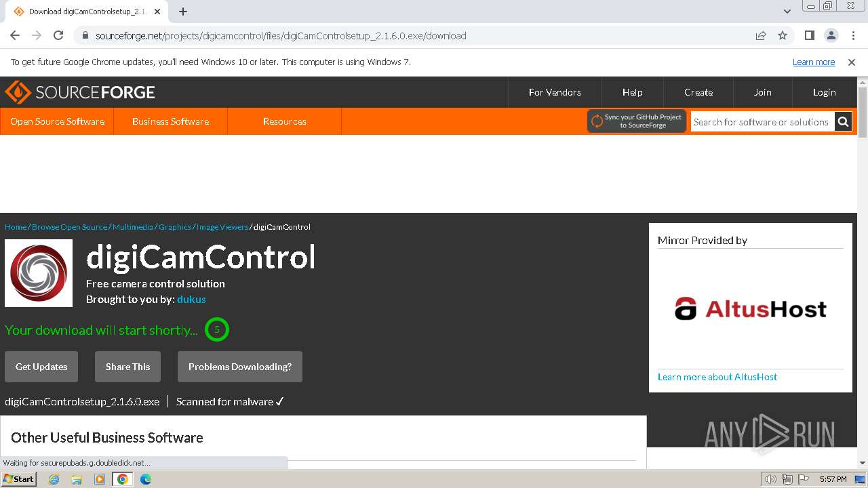Open the dukus author profile link
The width and height of the screenshot is (868, 488).
coord(191,299)
